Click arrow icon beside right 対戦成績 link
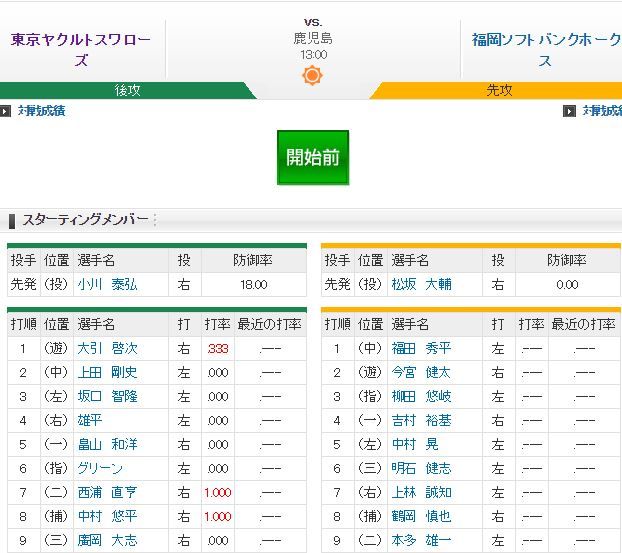The image size is (622, 553). (569, 111)
